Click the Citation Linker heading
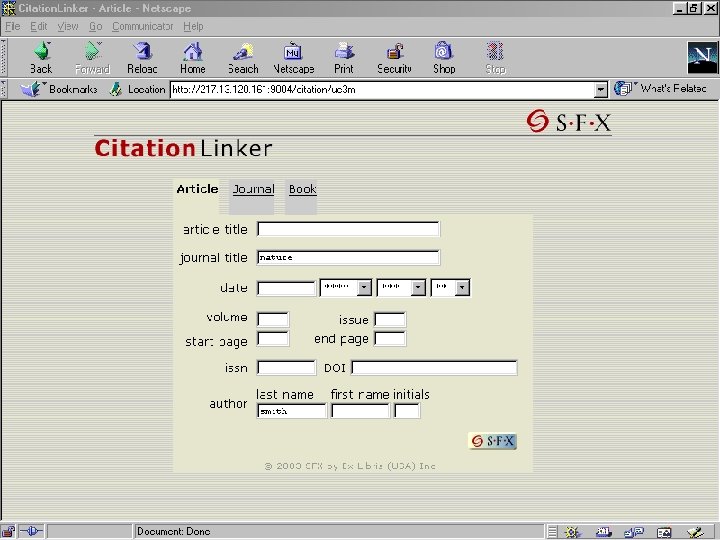The image size is (720, 540). point(183,148)
